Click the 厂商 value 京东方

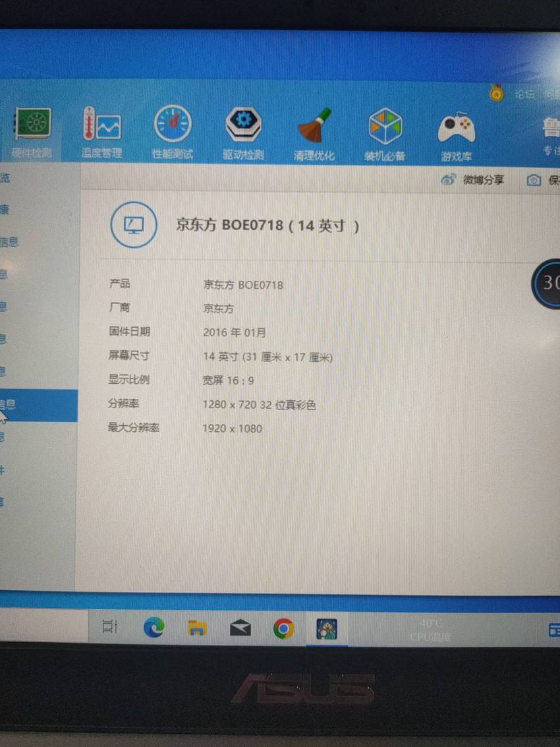(x=218, y=309)
